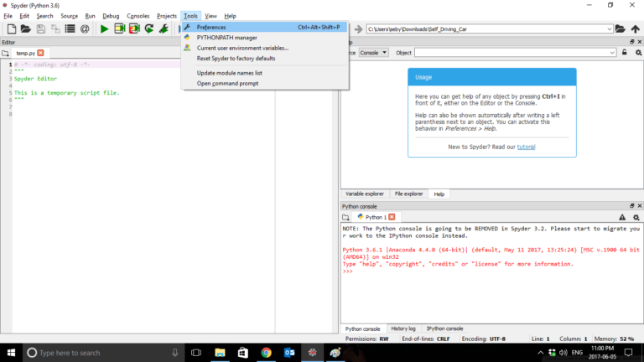
Task: Run cell and advance icon
Action: (134, 28)
